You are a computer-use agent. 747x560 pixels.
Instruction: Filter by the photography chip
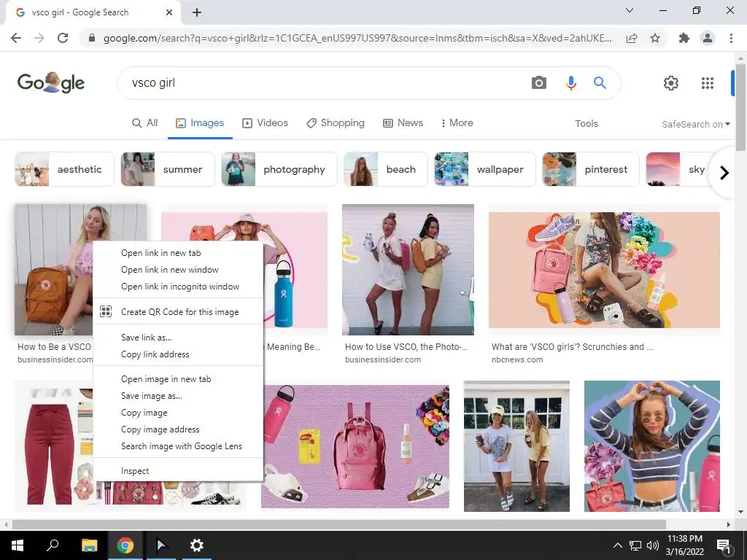click(x=279, y=169)
